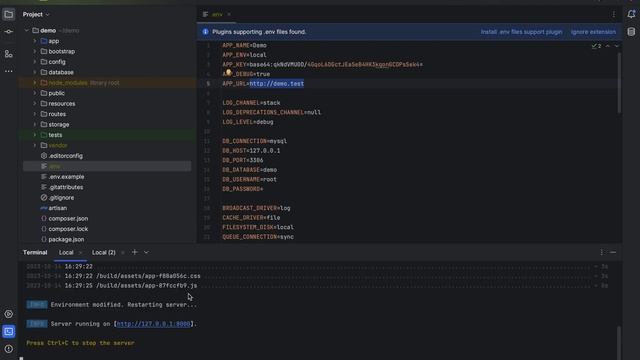
Task: Expand the database folder
Action: [35, 72]
